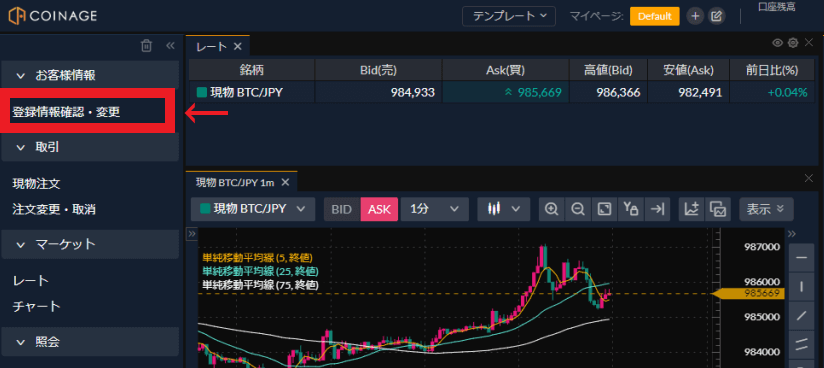
Task: Add a new my page with plus icon
Action: point(695,16)
